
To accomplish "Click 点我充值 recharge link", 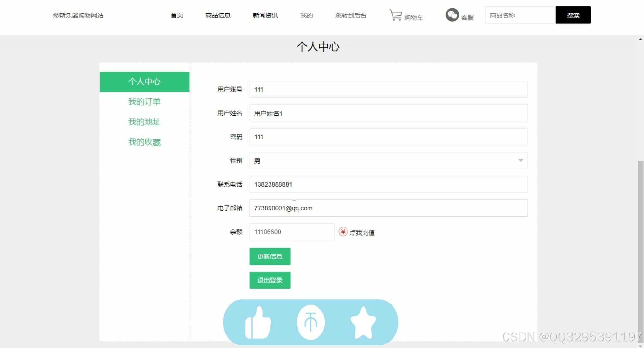I will tap(362, 233).
